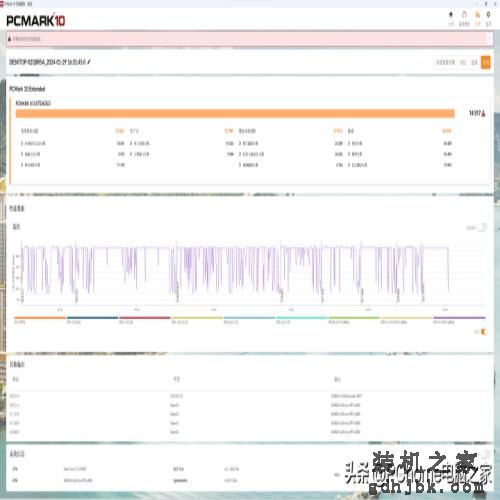This screenshot has height=500, width=500.
Task: Expand third sub-test under third score group
Action: pos(240,165)
